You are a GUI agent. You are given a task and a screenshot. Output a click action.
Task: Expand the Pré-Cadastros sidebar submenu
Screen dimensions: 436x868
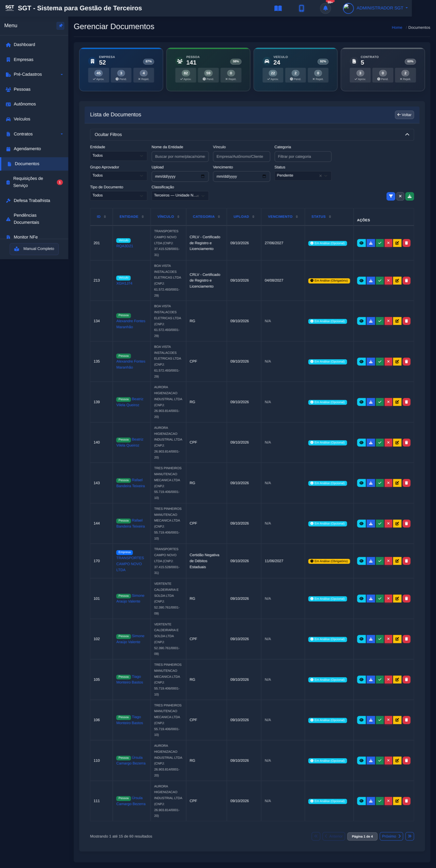[x=34, y=74]
